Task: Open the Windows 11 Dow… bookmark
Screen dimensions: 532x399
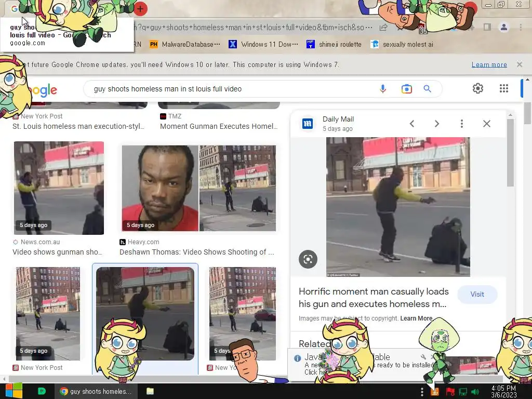Action: 263,45
